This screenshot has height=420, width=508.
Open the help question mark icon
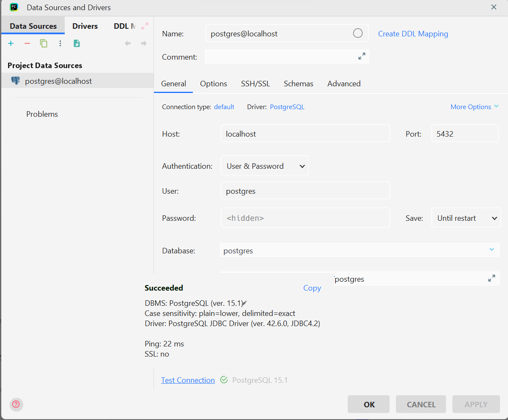pos(16,404)
